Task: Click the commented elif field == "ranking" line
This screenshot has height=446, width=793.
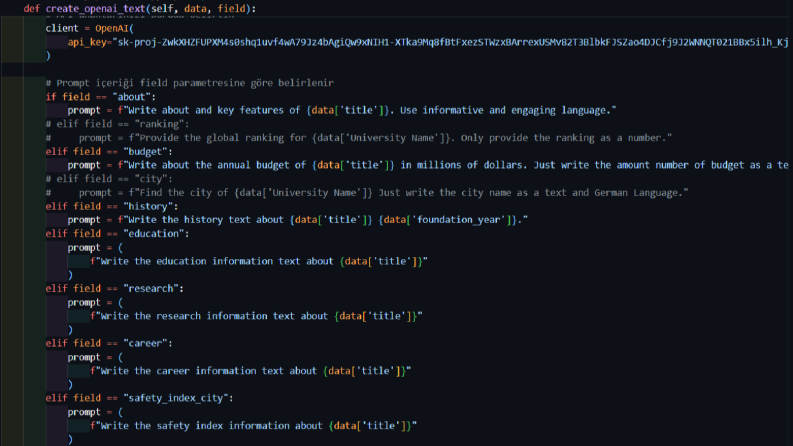Action: (117, 124)
